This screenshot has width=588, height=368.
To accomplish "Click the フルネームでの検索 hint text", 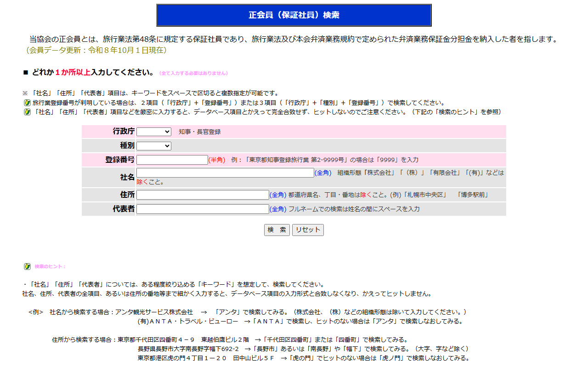I will pos(354,209).
